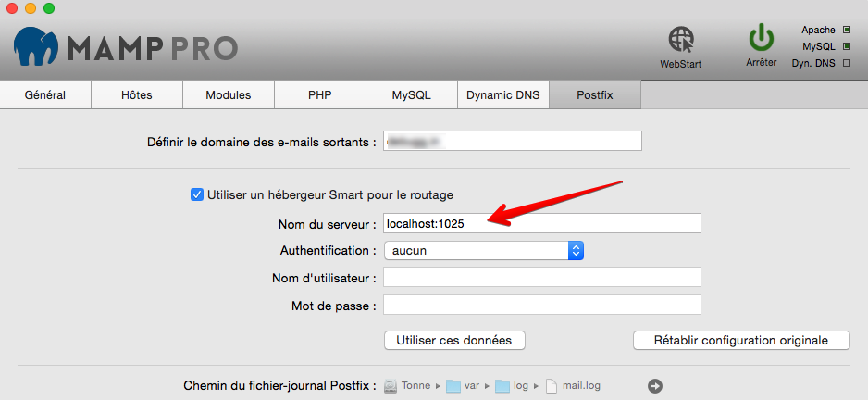The width and height of the screenshot is (868, 400).
Task: Click the Nom d'utilisateur field
Action: tap(542, 277)
